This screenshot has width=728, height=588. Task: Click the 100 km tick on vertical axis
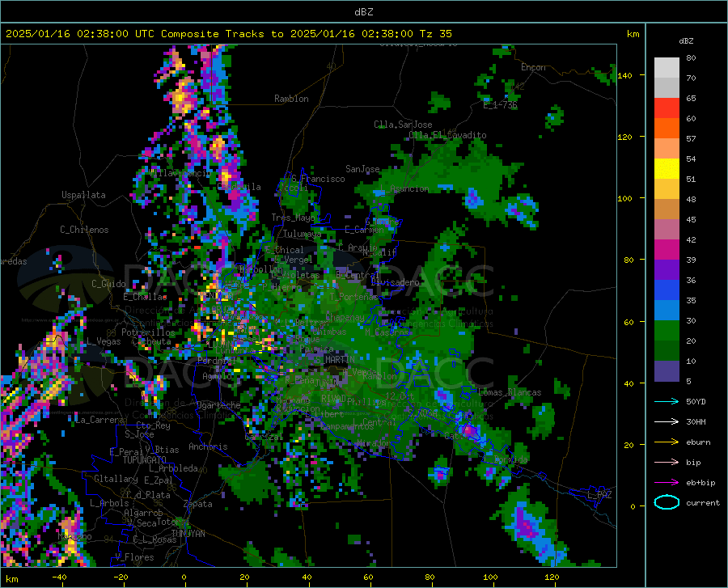[x=624, y=199]
